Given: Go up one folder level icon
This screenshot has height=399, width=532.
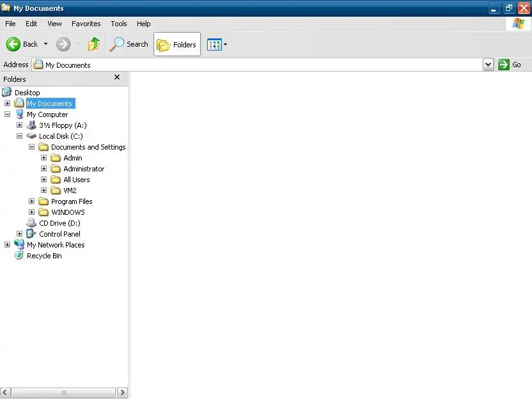Looking at the screenshot, I should pos(94,44).
